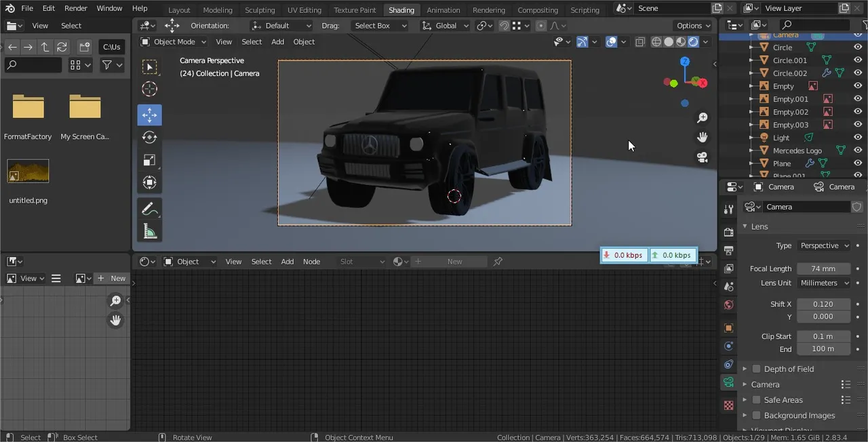Click the pan view hand icon
The image size is (868, 442).
point(703,138)
